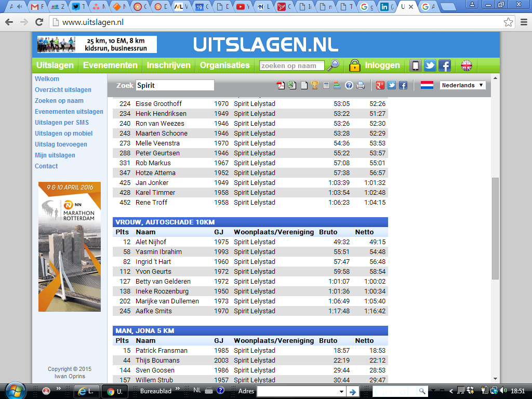Open the mobile phone icon in green bar
Screen dimensions: 532x399
click(416, 65)
